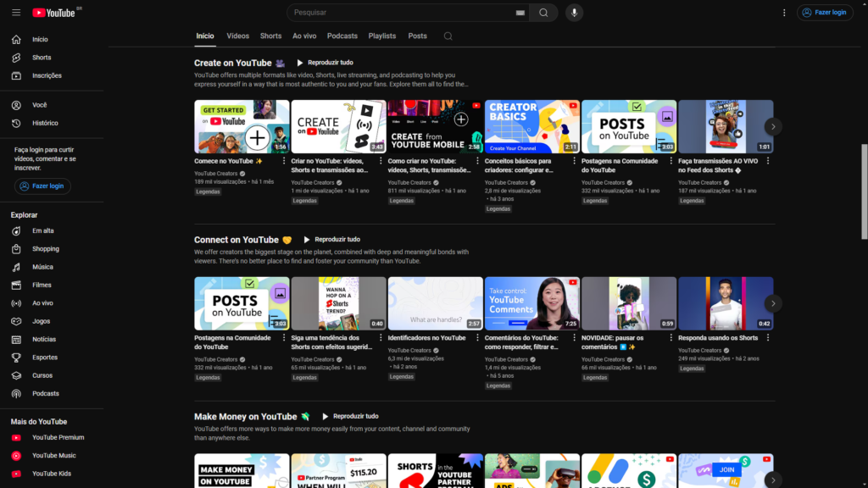Play all Create on YouTube videos
This screenshot has width=868, height=488.
325,63
